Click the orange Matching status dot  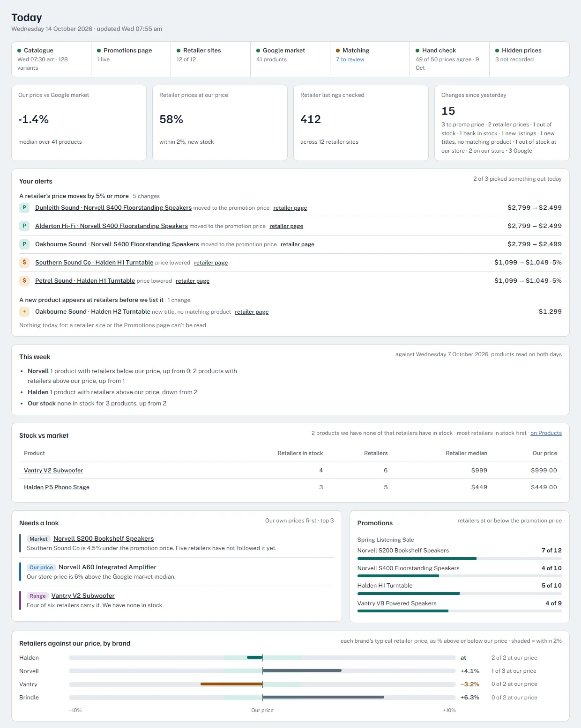(338, 51)
